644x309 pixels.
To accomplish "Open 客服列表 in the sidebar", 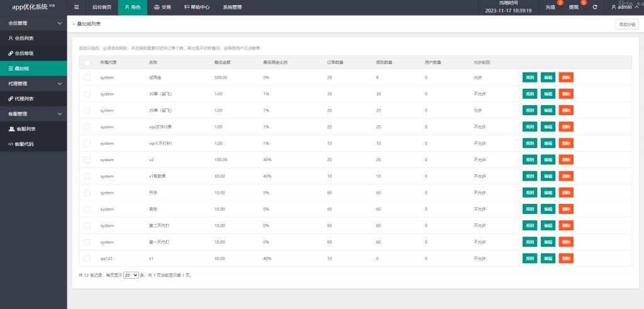I will (25, 129).
